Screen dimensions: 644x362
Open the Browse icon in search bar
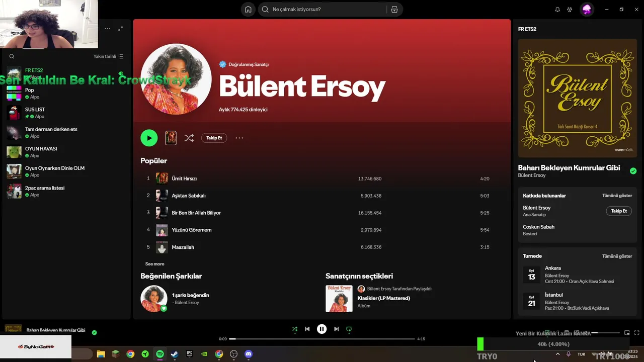[394, 10]
